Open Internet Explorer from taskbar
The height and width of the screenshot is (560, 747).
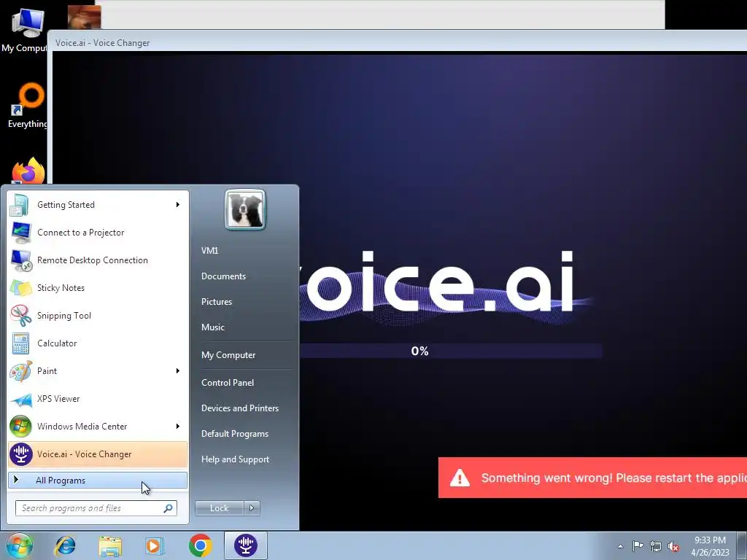click(65, 545)
